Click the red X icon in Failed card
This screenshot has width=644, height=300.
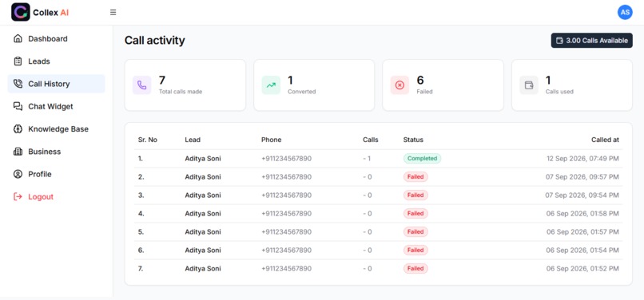pos(400,85)
